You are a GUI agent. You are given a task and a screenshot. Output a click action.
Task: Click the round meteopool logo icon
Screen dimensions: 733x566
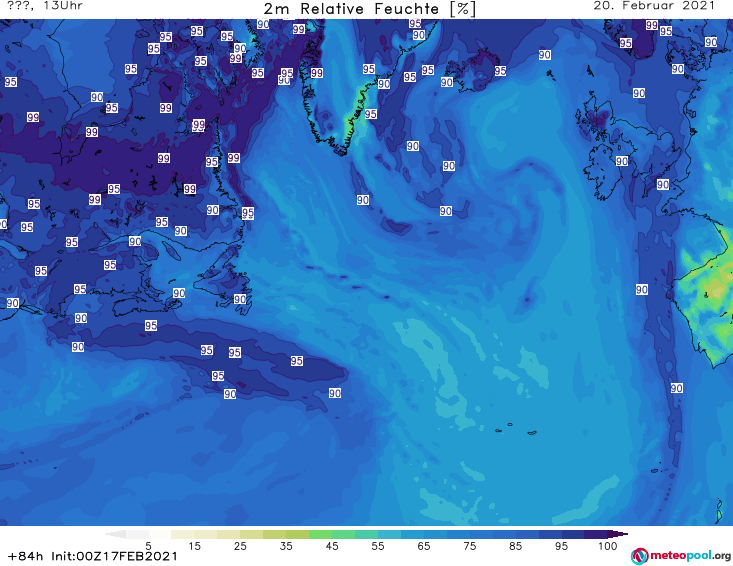[640, 556]
